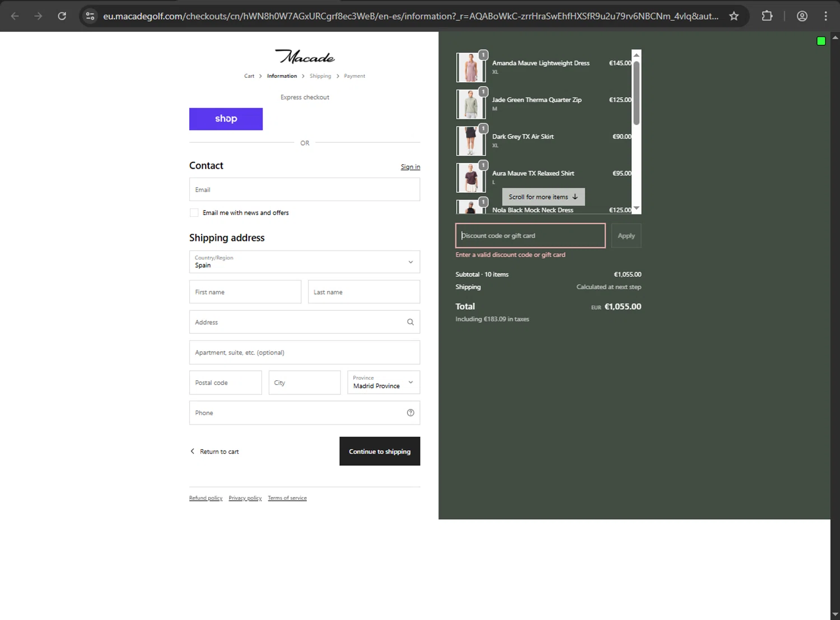Viewport: 840px width, 620px height.
Task: Open the Province dropdown
Action: click(384, 383)
